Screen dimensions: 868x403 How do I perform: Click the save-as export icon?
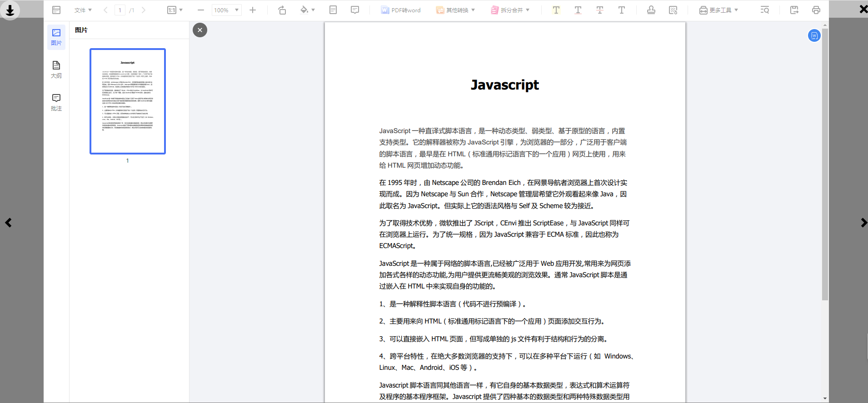[794, 10]
